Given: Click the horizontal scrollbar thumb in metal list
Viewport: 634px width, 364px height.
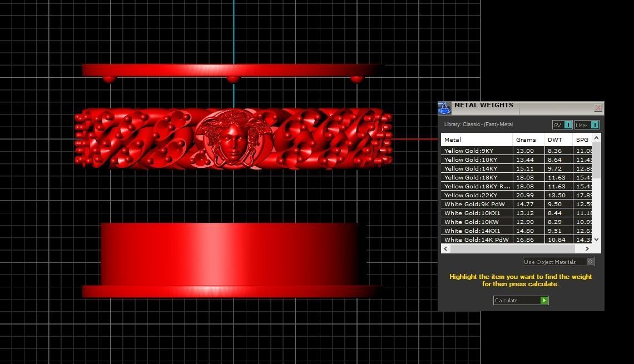Looking at the screenshot, I should (512, 249).
